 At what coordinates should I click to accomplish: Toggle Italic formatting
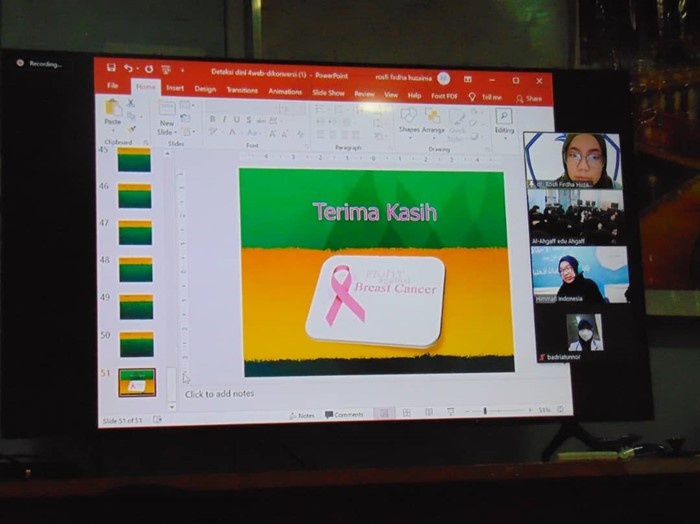point(224,119)
